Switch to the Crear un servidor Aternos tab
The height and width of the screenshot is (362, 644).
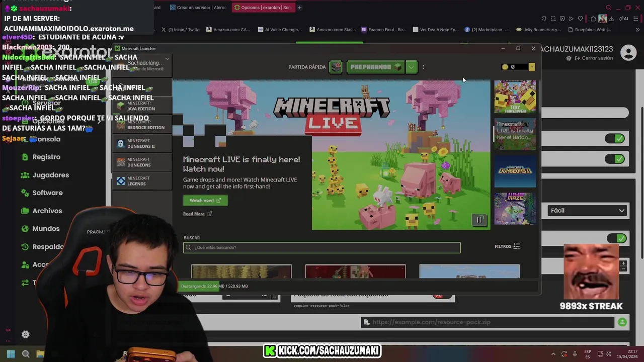[x=198, y=8]
